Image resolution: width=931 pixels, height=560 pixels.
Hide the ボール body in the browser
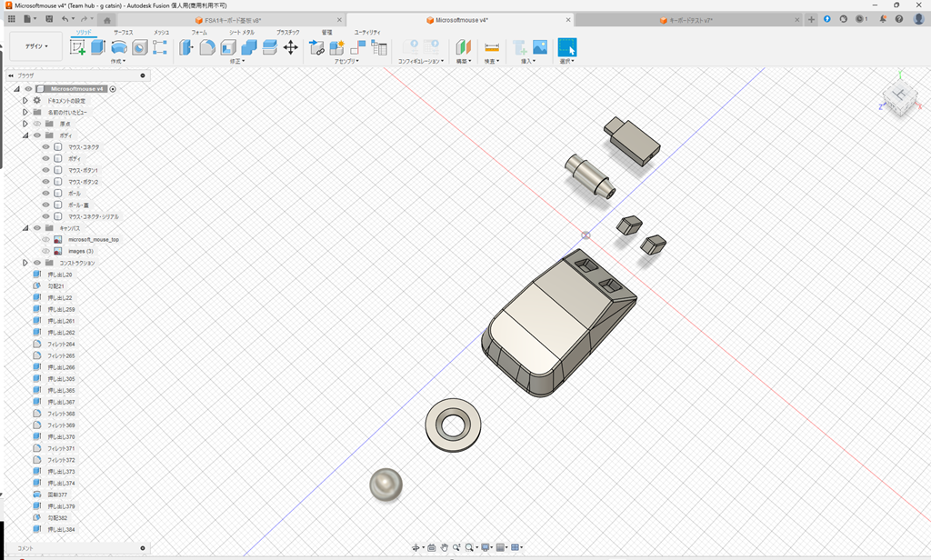pos(46,193)
